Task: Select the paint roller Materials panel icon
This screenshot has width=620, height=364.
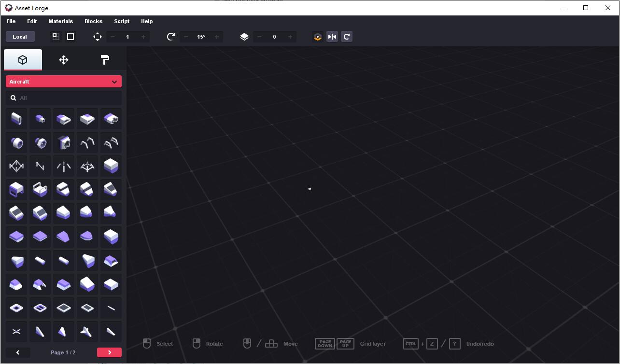Action: click(x=104, y=59)
